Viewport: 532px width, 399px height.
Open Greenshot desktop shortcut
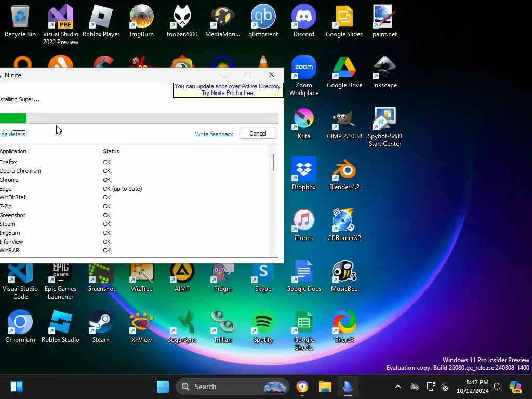(x=101, y=277)
